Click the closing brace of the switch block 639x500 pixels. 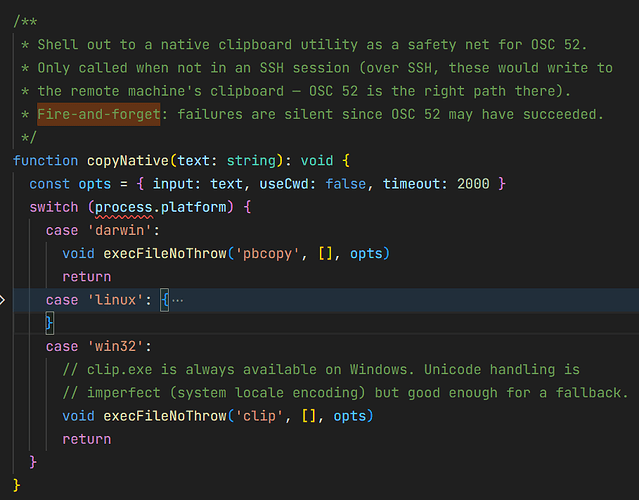click(33, 462)
